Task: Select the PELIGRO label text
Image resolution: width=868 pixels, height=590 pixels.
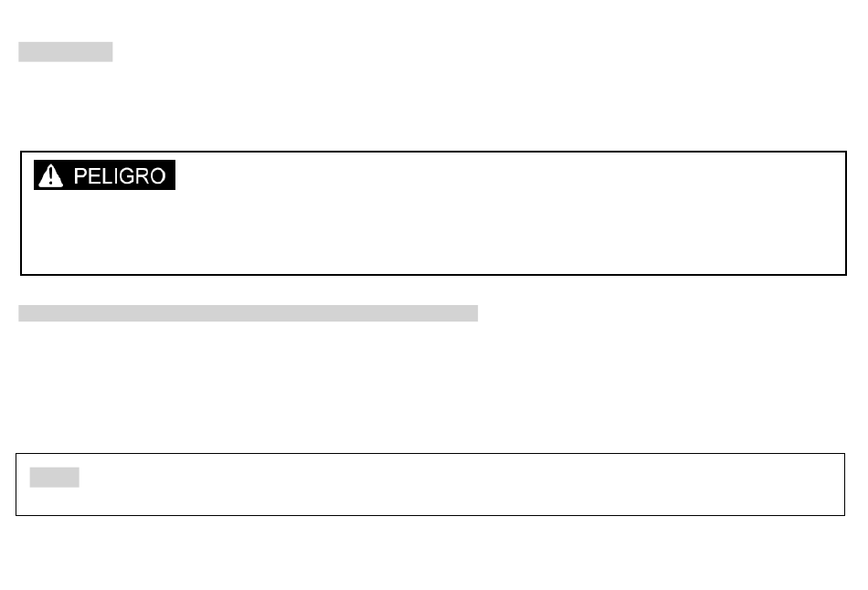Action: (120, 176)
